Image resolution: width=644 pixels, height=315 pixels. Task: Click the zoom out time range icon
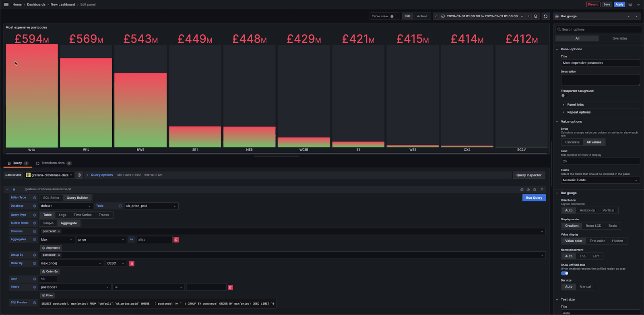click(x=535, y=17)
